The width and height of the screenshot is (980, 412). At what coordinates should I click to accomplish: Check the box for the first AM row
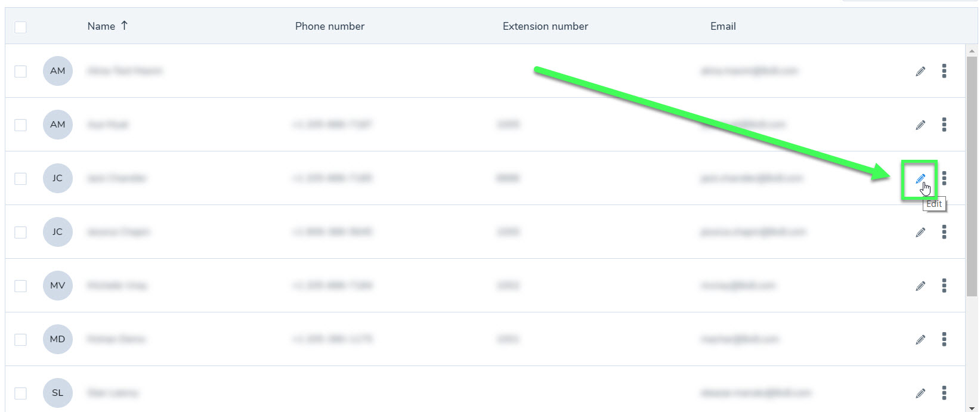[20, 72]
